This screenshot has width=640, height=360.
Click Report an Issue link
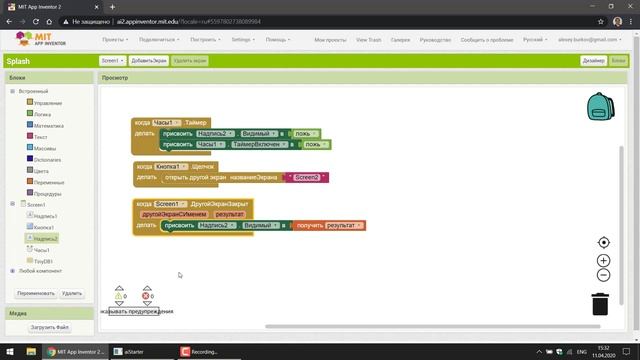tap(487, 40)
